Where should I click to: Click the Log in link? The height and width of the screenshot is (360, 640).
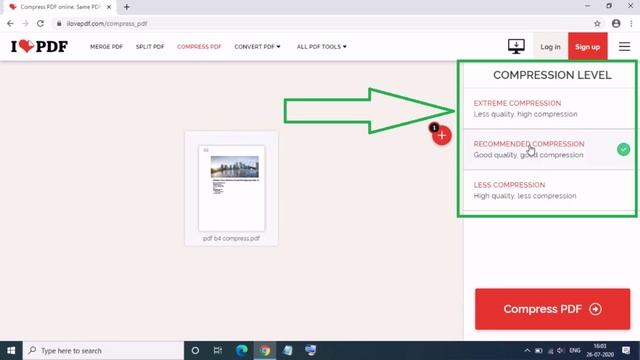point(550,47)
